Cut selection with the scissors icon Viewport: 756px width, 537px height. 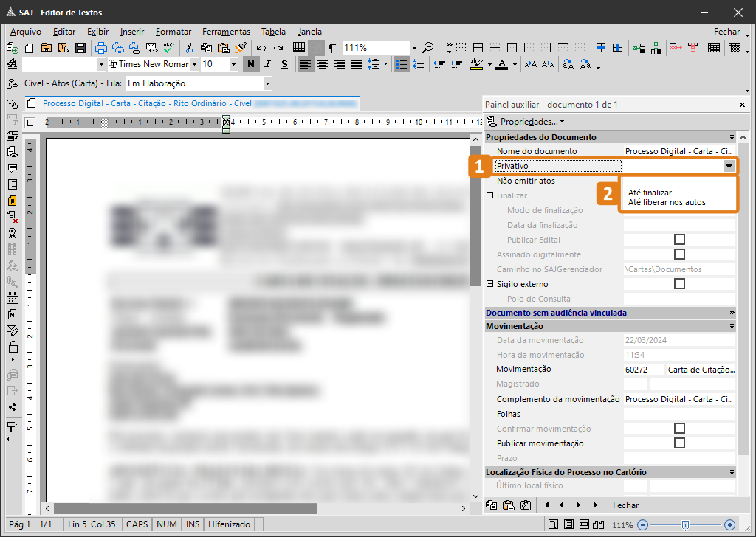click(x=189, y=48)
